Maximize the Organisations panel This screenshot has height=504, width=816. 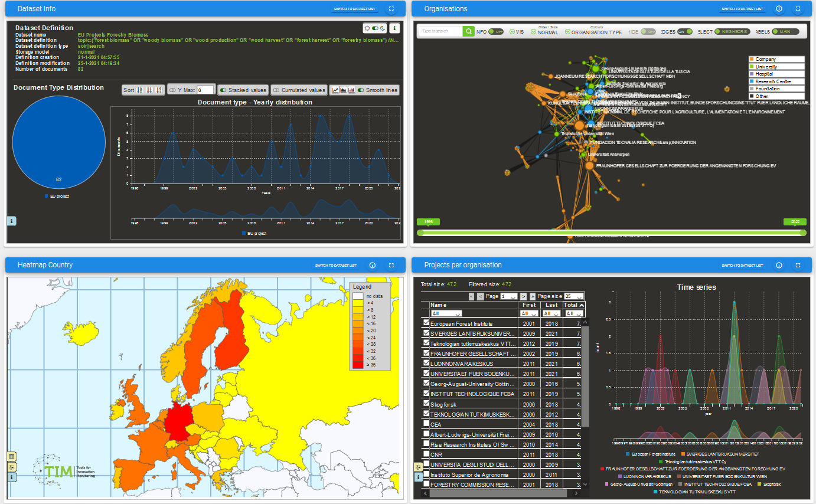click(x=797, y=9)
